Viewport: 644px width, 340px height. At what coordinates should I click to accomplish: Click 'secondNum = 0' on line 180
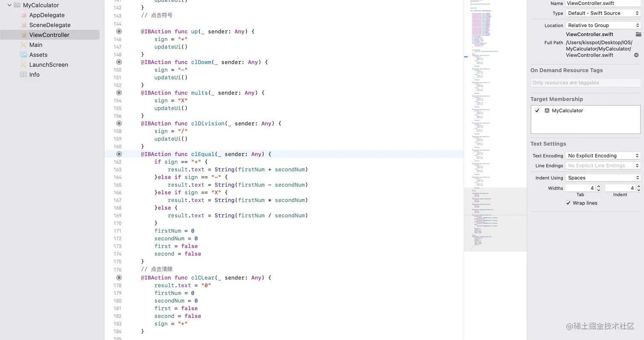pyautogui.click(x=176, y=301)
